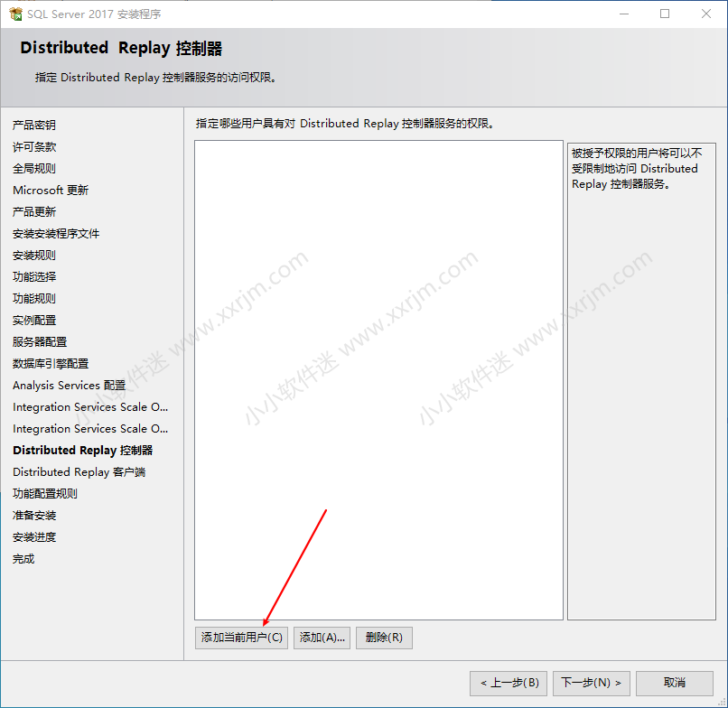Screen dimensions: 728x708
Task: Proceed with 下一步(N) button
Action: [591, 683]
